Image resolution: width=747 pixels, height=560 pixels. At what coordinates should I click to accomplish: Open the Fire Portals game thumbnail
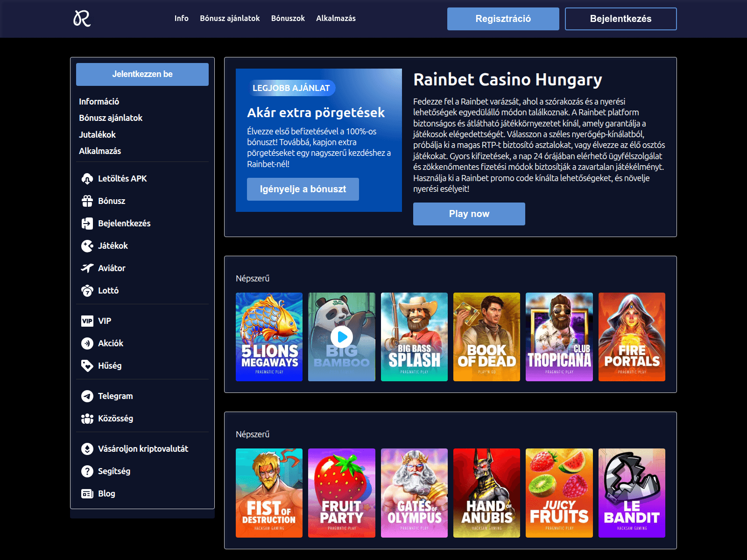632,337
